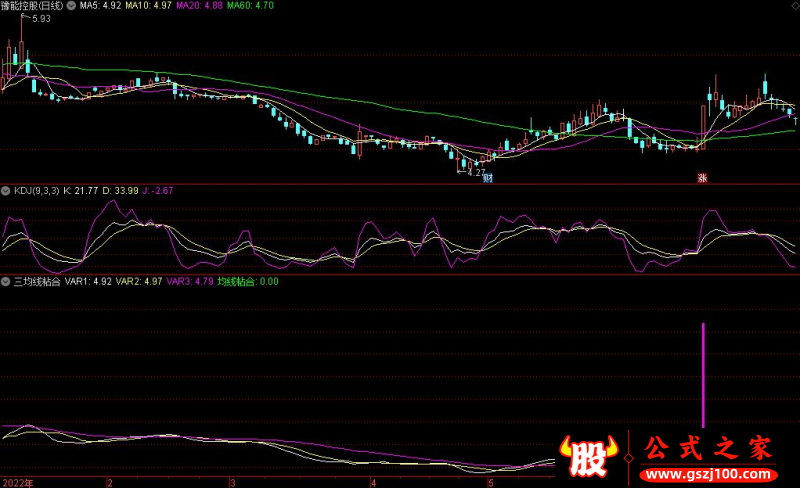Click the blue 财 marker under the candlesticks

(488, 178)
